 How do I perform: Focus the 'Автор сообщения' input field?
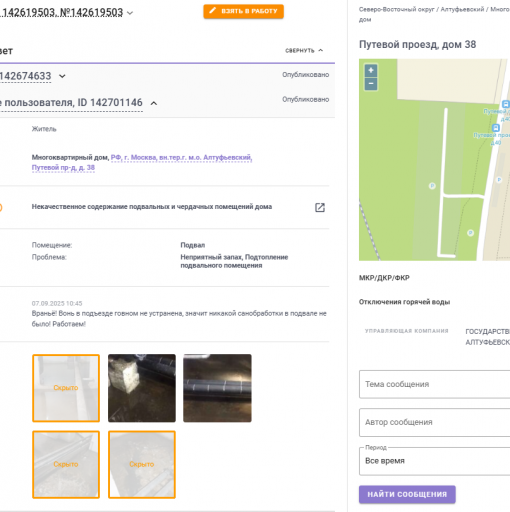pyautogui.click(x=434, y=422)
